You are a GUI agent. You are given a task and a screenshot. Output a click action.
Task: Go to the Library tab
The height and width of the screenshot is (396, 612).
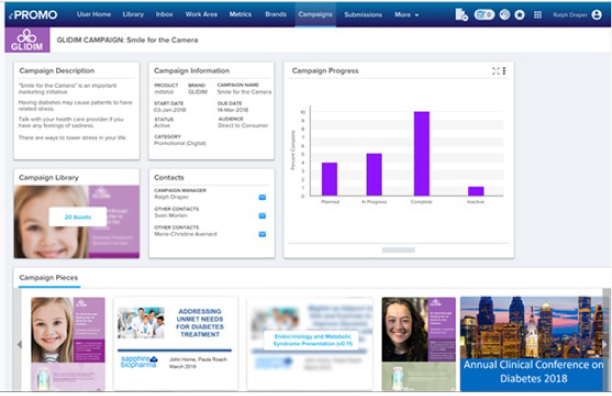click(133, 14)
